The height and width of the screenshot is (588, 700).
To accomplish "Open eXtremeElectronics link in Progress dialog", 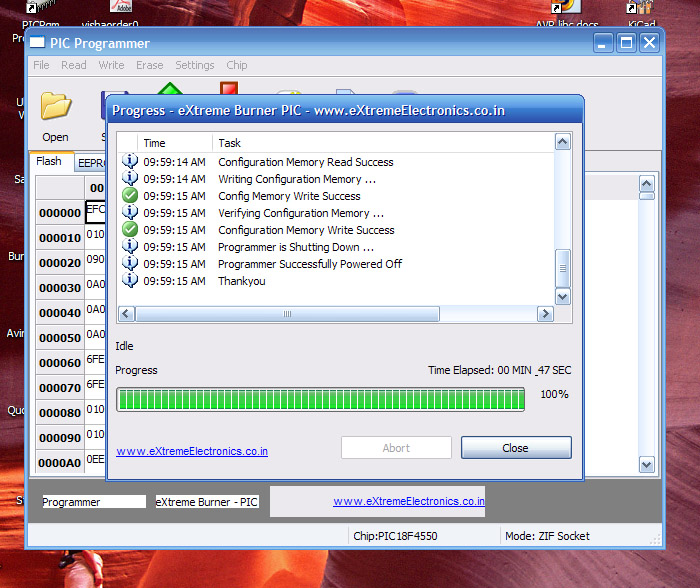I will pyautogui.click(x=192, y=451).
